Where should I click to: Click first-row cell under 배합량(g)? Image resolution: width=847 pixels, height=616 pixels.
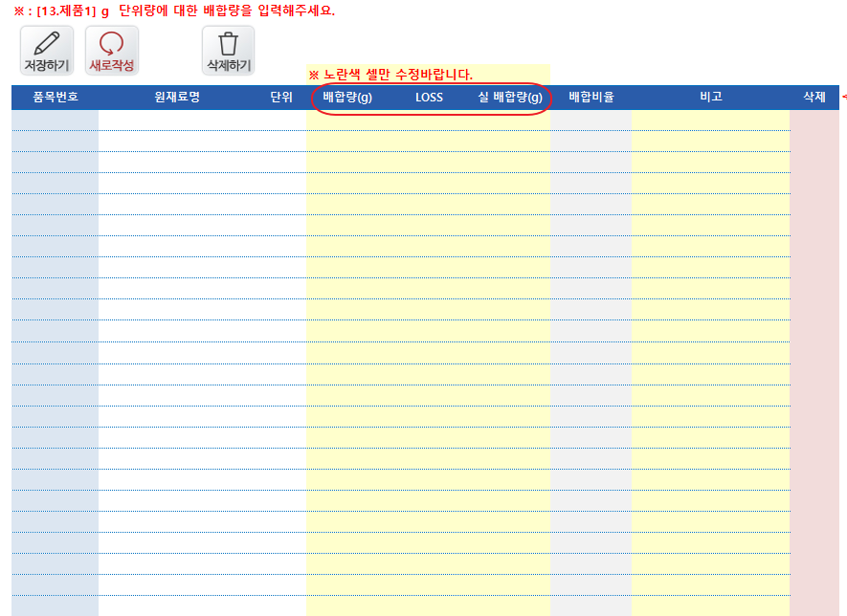(x=347, y=121)
